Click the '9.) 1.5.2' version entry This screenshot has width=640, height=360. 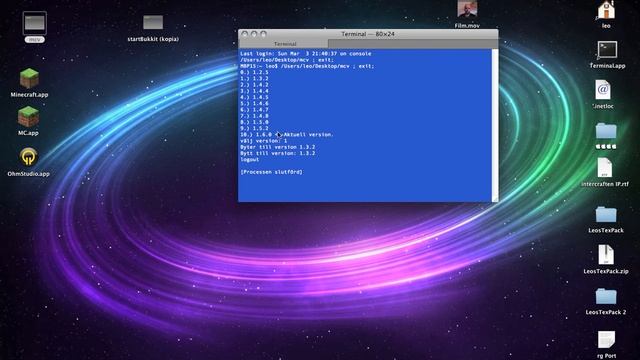point(254,128)
